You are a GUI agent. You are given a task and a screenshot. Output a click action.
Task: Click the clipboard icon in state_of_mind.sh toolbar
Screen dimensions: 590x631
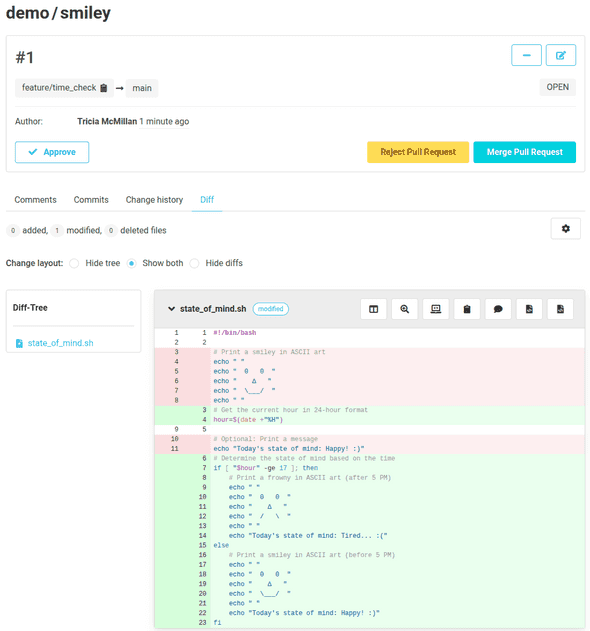[x=467, y=309]
